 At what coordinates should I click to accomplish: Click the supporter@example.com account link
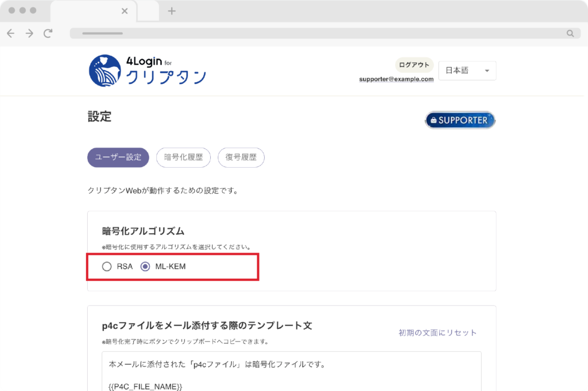(x=396, y=79)
